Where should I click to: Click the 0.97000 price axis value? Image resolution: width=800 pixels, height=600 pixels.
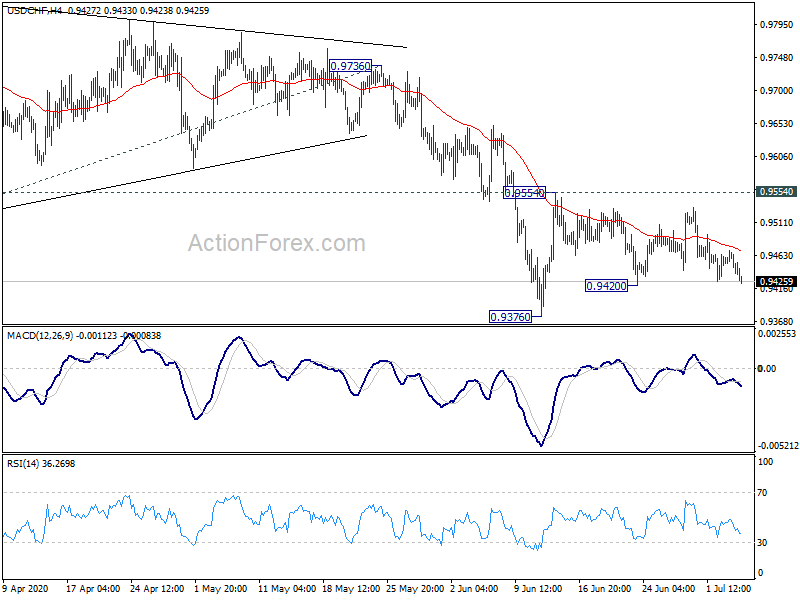(777, 90)
